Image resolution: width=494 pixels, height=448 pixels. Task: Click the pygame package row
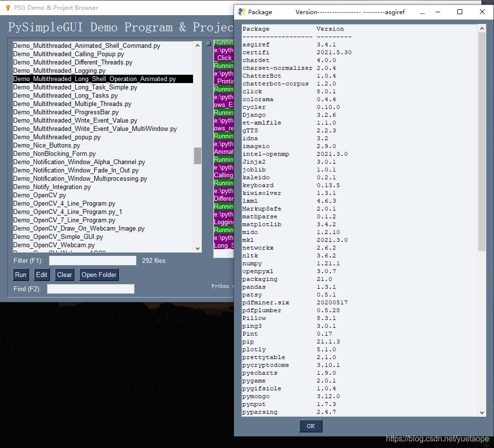pos(289,381)
